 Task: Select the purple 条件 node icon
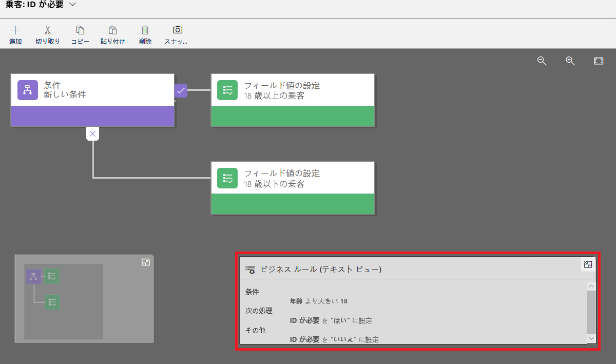(28, 90)
